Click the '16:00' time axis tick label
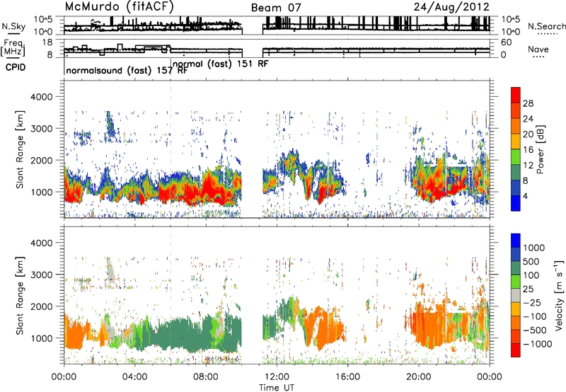 tap(347, 376)
